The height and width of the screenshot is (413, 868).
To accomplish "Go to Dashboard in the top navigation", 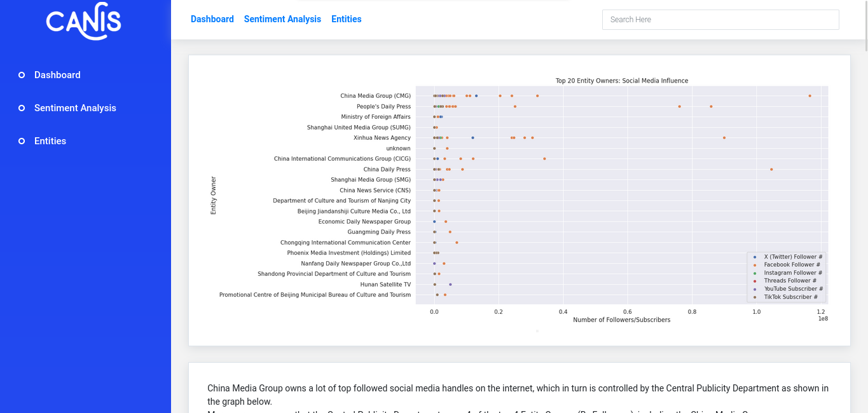I will tap(212, 19).
